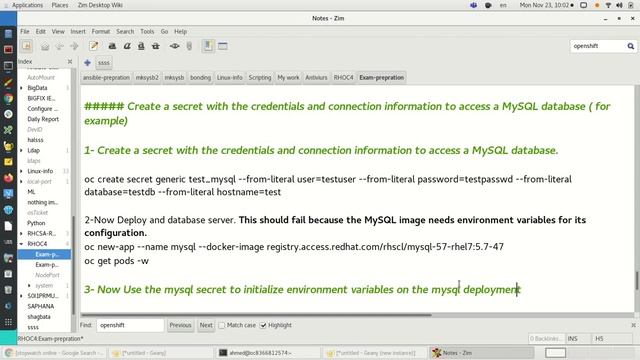Expand the Ldap tree node
Viewport: 640px width, 360px height.
pos(22,151)
